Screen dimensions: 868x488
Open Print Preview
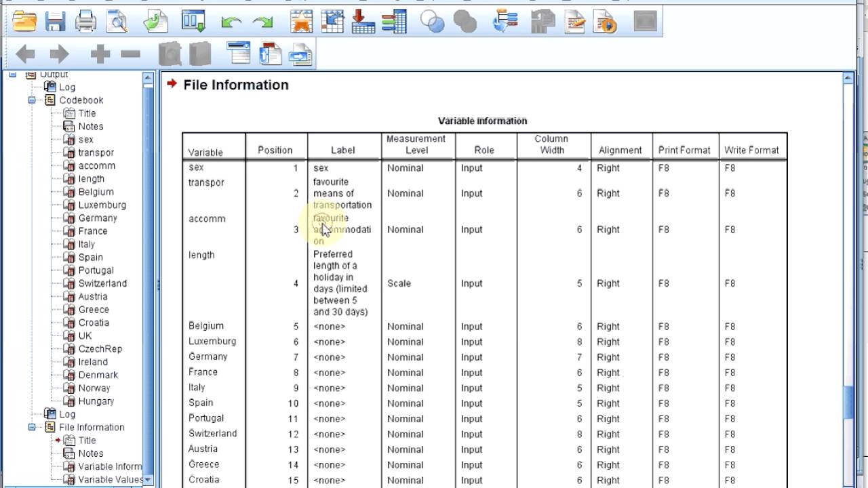pyautogui.click(x=117, y=22)
